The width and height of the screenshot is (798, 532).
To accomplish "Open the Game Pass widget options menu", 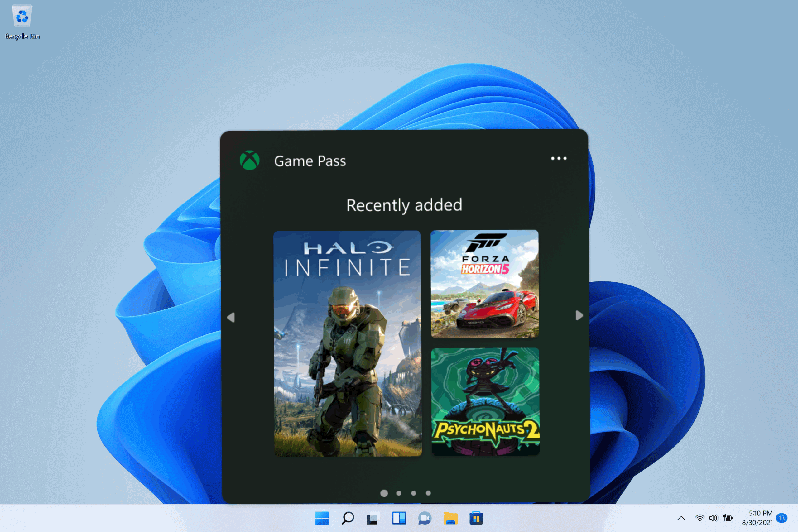I will click(x=559, y=158).
